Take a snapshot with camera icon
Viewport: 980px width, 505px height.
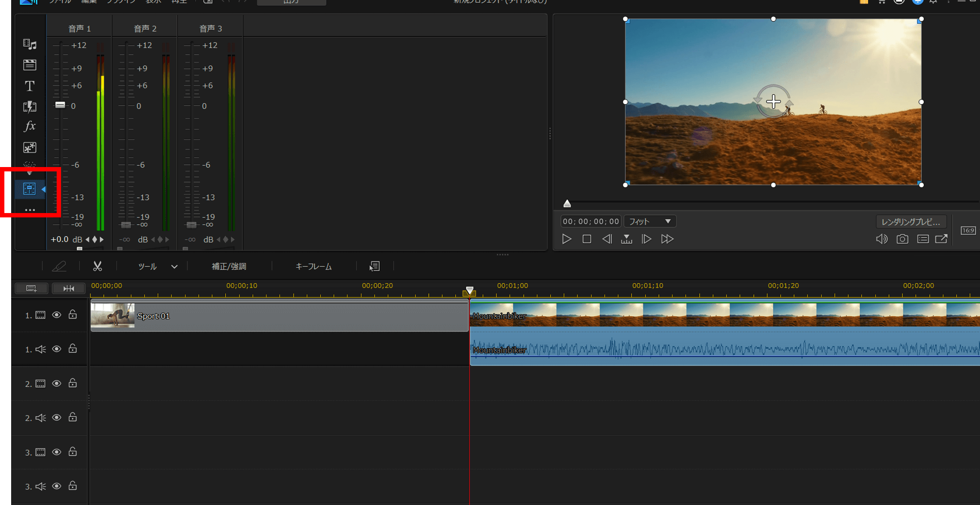click(x=902, y=239)
